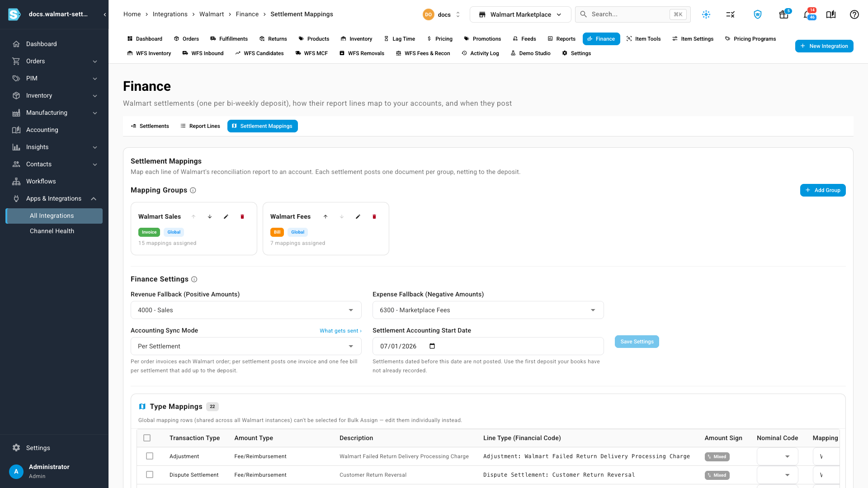Open the Expense Fallback dropdown
The height and width of the screenshot is (488, 868).
coord(488,310)
